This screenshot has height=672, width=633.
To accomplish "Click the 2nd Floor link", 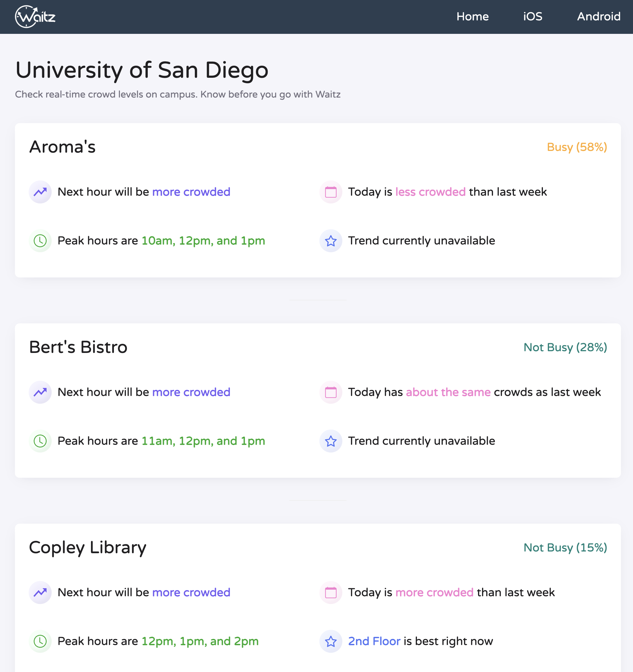I will (x=374, y=641).
